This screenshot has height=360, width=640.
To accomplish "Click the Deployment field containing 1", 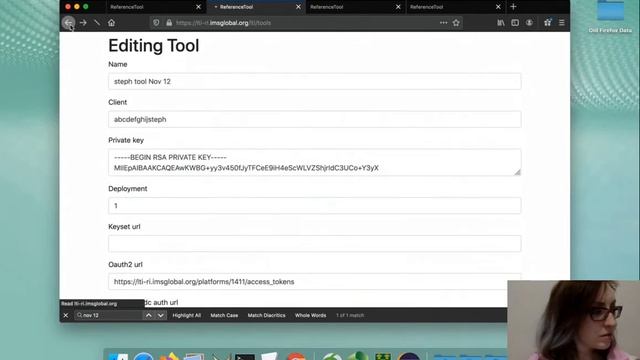I will coord(315,205).
